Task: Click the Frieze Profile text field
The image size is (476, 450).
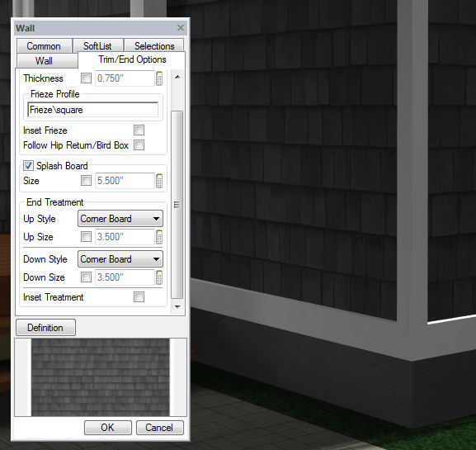Action: pos(93,110)
